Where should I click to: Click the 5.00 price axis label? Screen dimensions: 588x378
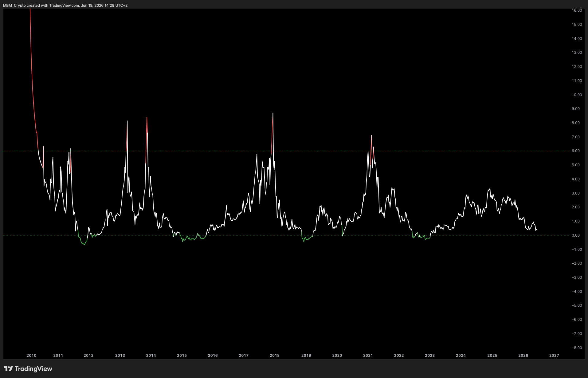[575, 165]
